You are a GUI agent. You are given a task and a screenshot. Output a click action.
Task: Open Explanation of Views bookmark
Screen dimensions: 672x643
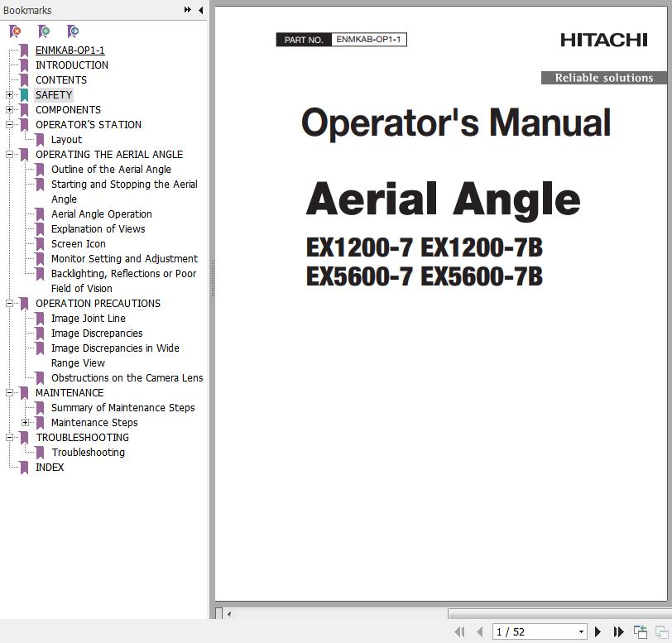coord(98,229)
